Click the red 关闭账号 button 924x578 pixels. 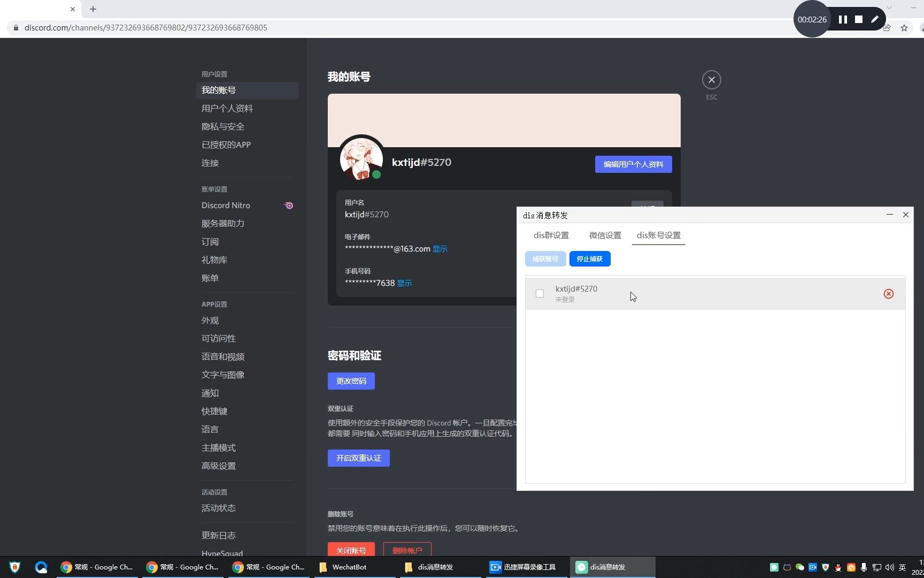click(351, 550)
